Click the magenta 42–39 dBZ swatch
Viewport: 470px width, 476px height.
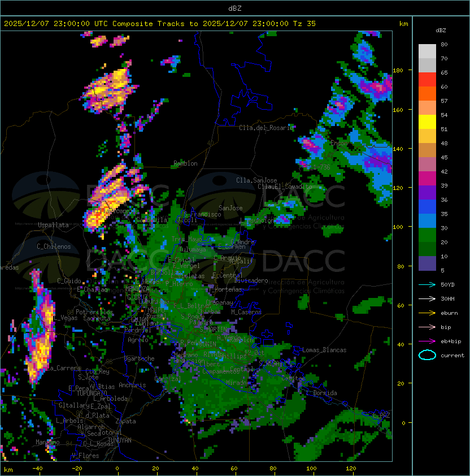click(x=427, y=179)
